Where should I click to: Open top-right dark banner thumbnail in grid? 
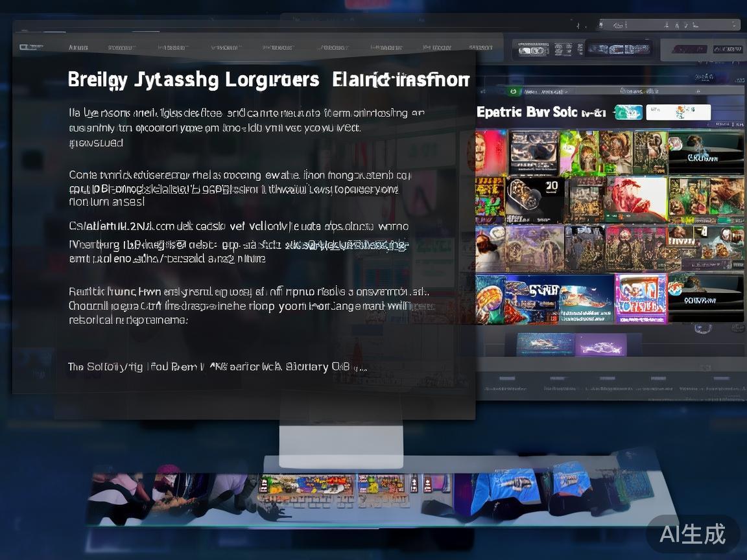[705, 153]
